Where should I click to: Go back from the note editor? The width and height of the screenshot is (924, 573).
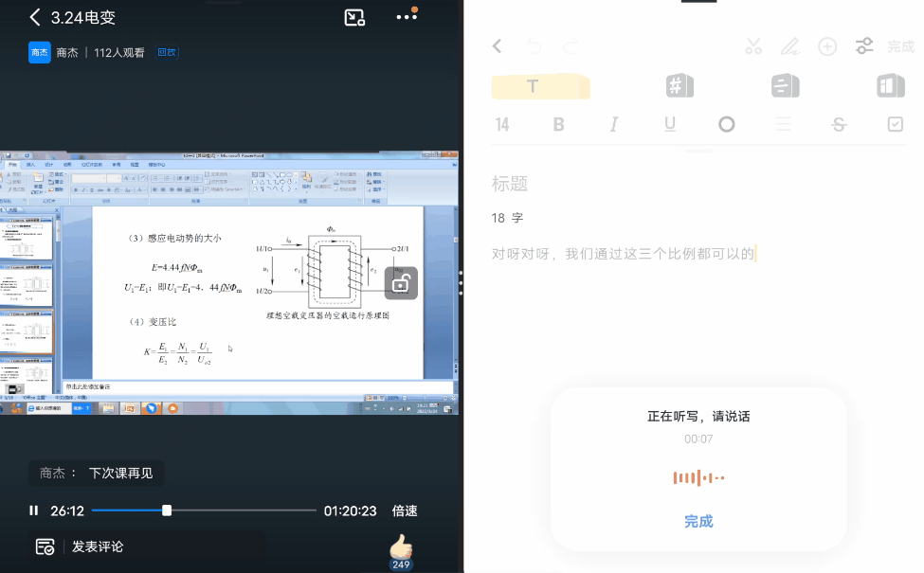(498, 45)
